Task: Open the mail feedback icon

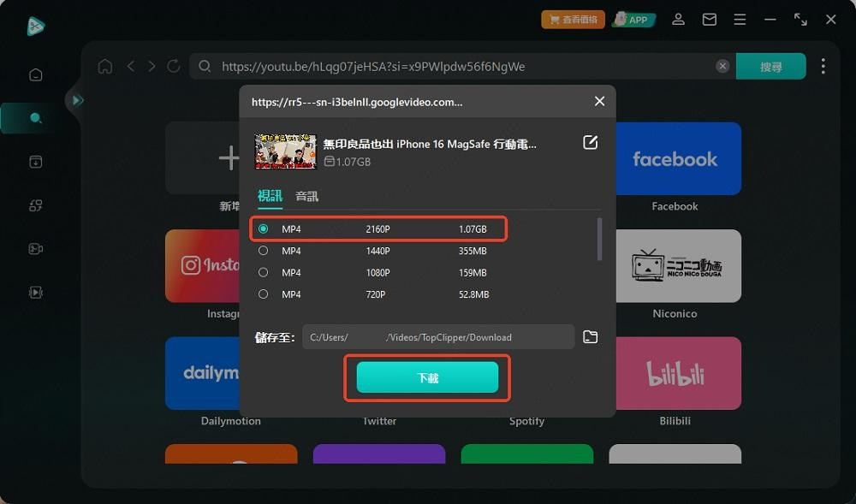Action: 709,20
